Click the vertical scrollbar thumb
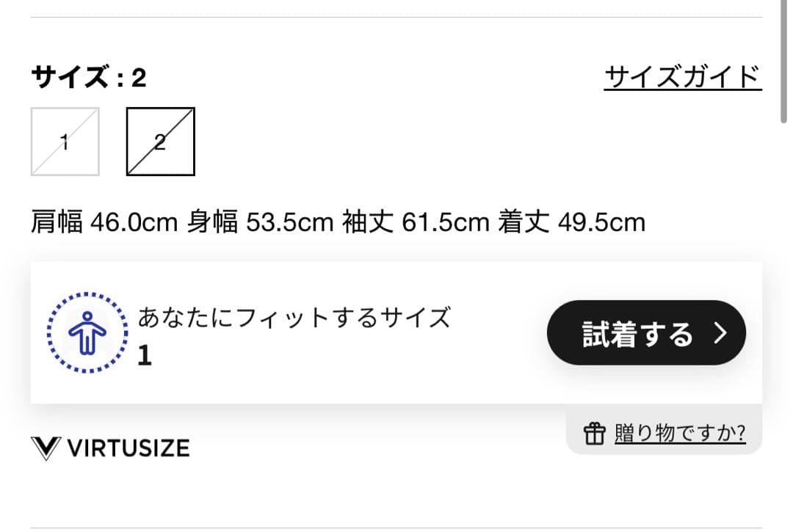793x532 pixels. click(784, 59)
